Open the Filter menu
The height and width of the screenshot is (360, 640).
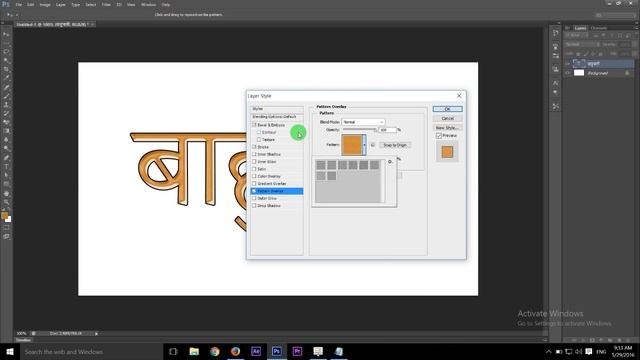point(106,4)
